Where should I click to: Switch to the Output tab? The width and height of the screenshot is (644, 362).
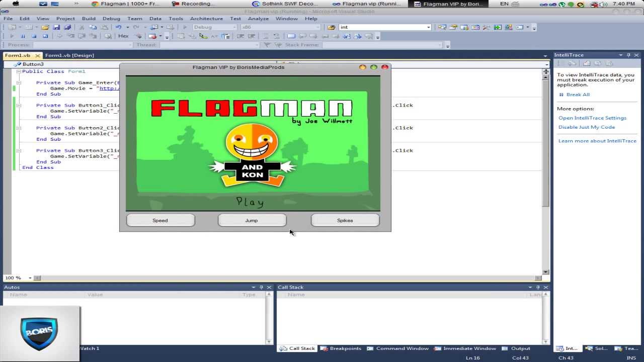pos(516,348)
